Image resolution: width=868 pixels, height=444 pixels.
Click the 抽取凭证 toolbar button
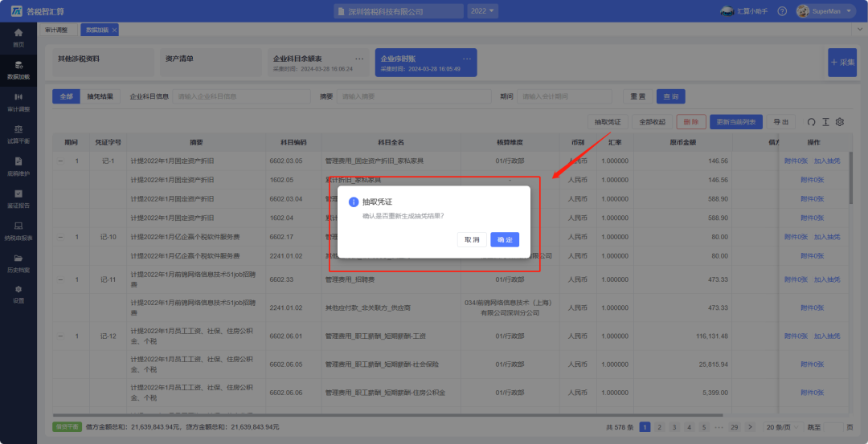click(x=608, y=122)
